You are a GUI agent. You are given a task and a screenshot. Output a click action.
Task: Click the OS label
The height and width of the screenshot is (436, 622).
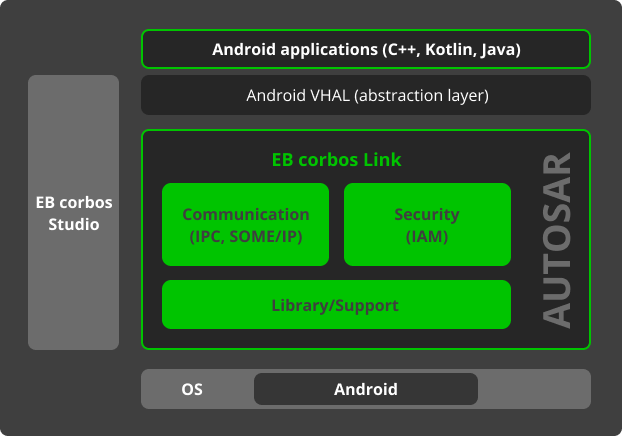(x=192, y=389)
